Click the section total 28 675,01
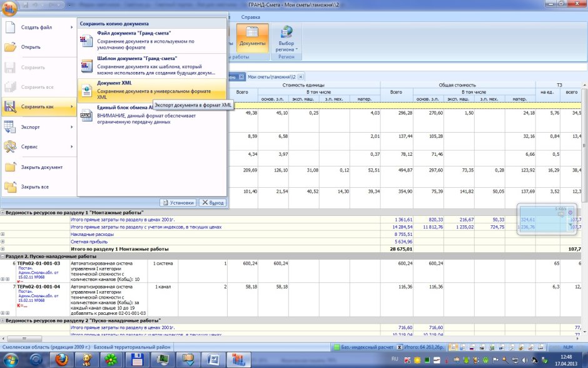The width and height of the screenshot is (588, 368). pyautogui.click(x=401, y=249)
